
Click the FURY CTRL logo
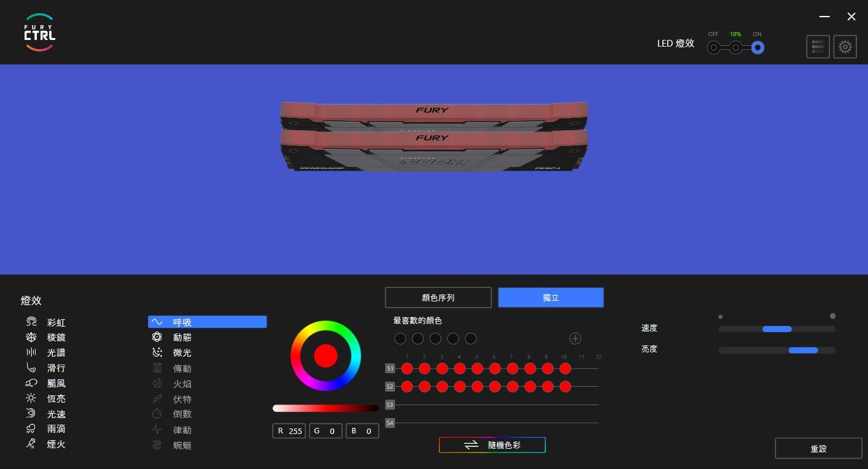pyautogui.click(x=39, y=32)
